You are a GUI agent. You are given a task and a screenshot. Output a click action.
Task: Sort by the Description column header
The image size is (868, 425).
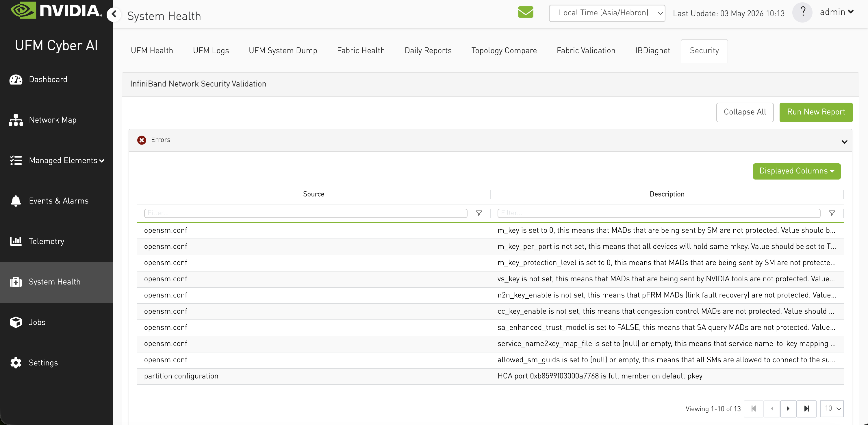click(x=667, y=194)
